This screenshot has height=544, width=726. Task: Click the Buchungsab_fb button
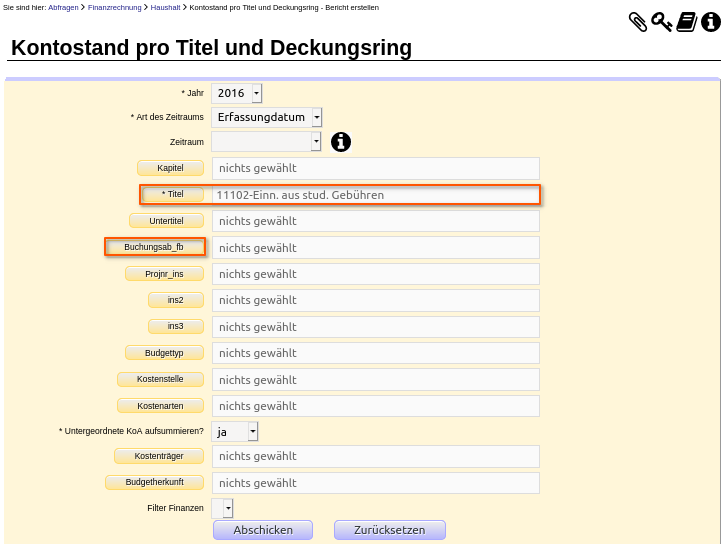pyautogui.click(x=154, y=247)
